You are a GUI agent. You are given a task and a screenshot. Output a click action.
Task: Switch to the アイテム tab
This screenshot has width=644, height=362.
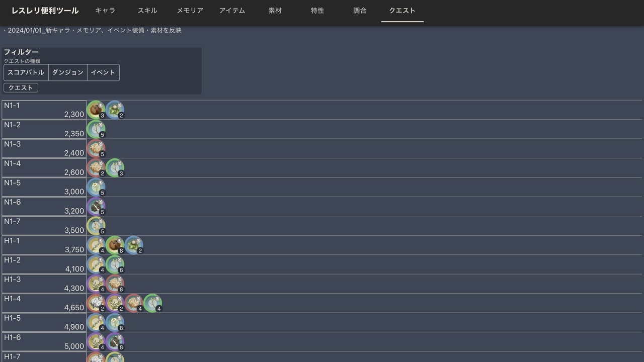coord(232,11)
